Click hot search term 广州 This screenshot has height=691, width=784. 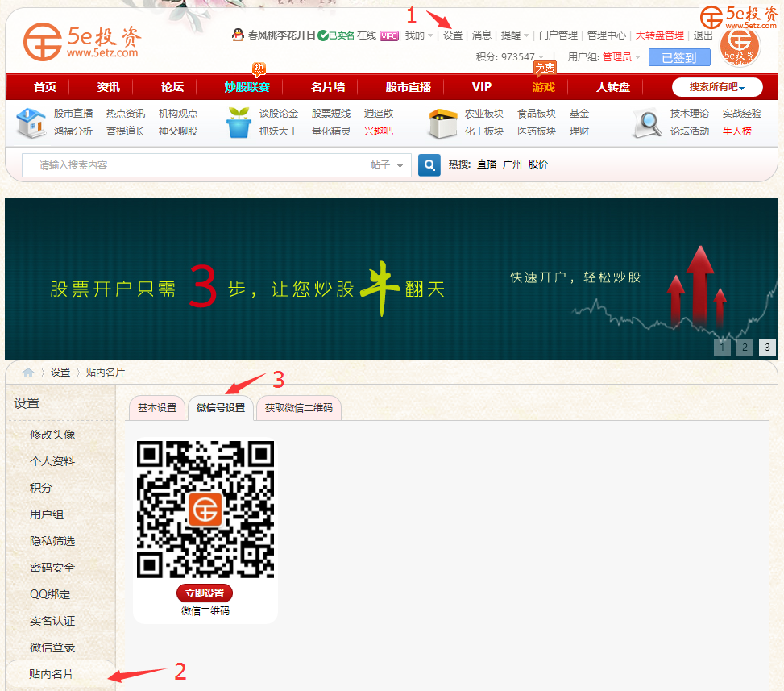[512, 164]
